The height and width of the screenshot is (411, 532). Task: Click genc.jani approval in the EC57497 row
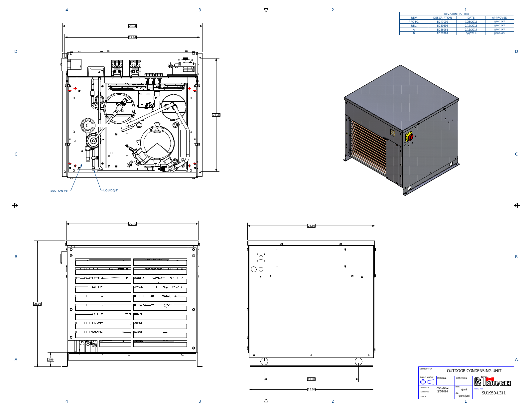click(499, 33)
